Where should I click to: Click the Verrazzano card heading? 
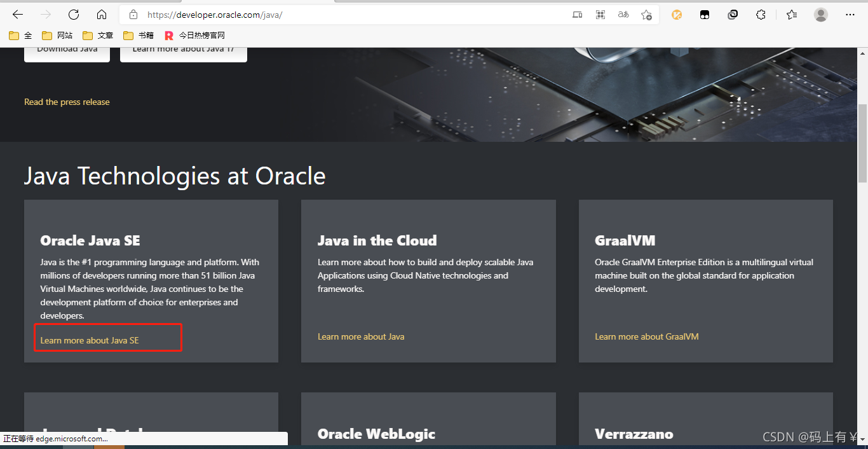click(x=634, y=434)
